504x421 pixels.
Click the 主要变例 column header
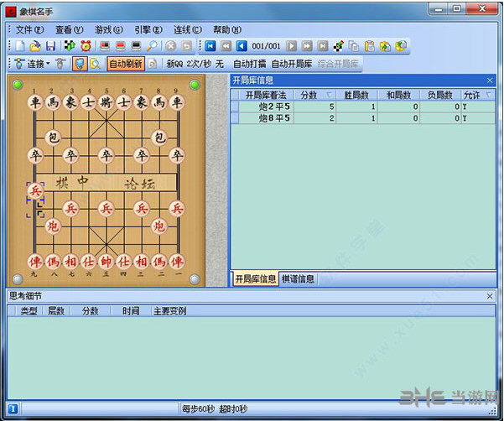(169, 311)
